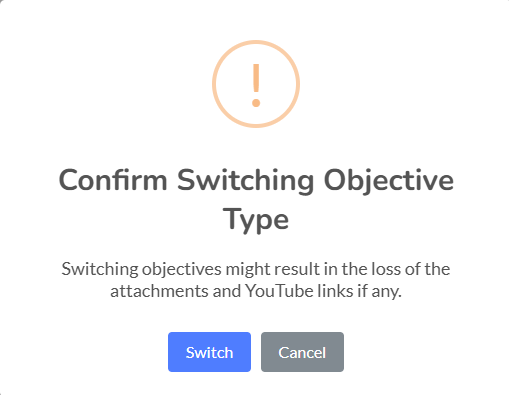Click the exclamation mark inside the circle

tap(256, 85)
